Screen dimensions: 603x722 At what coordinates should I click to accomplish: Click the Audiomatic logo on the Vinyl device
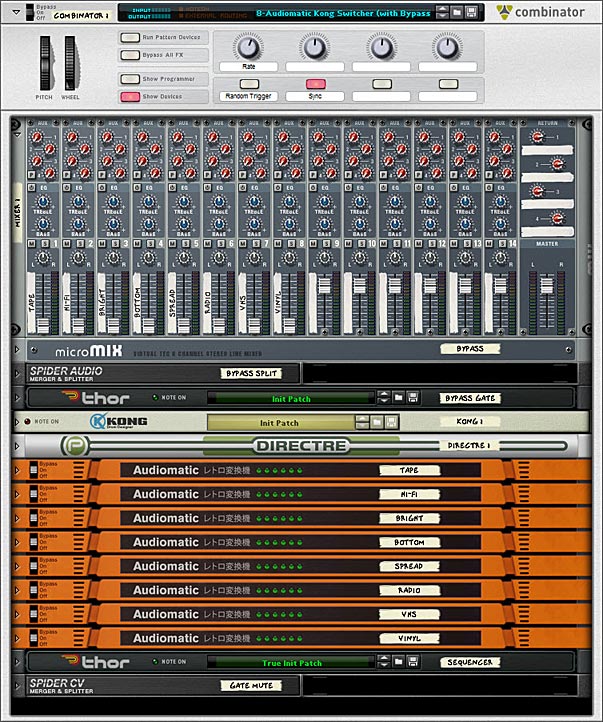coord(166,638)
